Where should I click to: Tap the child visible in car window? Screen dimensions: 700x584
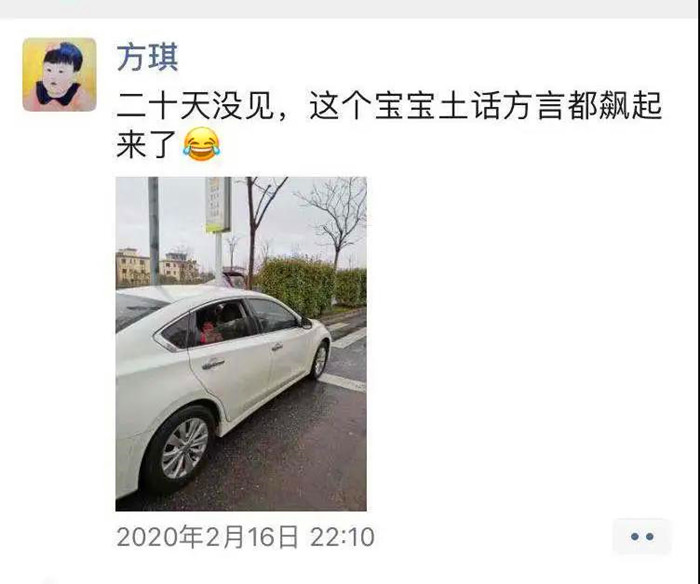[209, 330]
